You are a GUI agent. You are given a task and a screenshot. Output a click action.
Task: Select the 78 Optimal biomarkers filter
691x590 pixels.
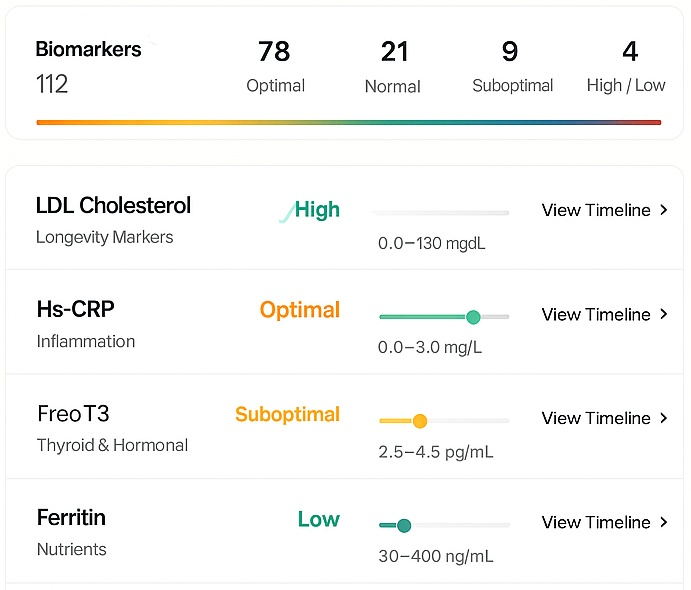click(x=275, y=66)
